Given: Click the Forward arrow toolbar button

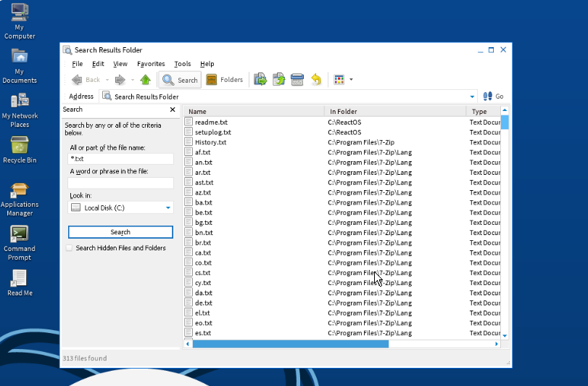Looking at the screenshot, I should pyautogui.click(x=120, y=80).
